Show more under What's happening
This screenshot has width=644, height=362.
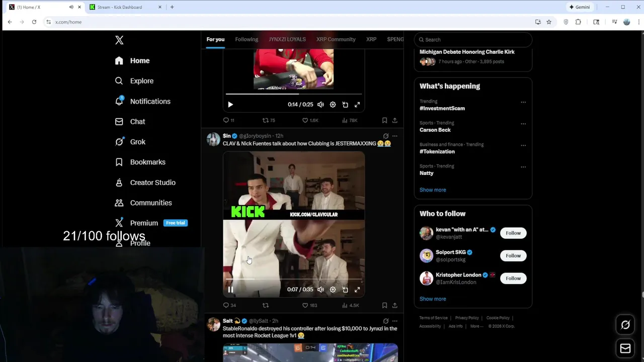(433, 190)
